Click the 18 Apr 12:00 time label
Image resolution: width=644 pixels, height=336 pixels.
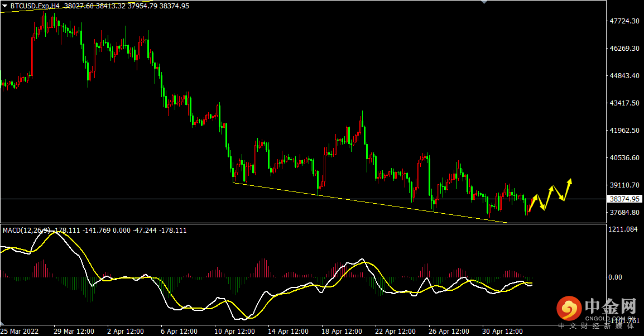342,331
